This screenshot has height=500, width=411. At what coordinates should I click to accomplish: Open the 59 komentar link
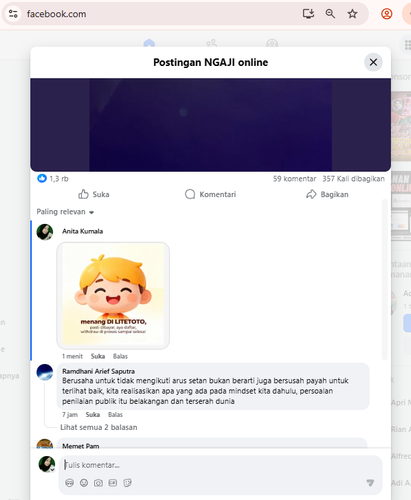coord(294,179)
